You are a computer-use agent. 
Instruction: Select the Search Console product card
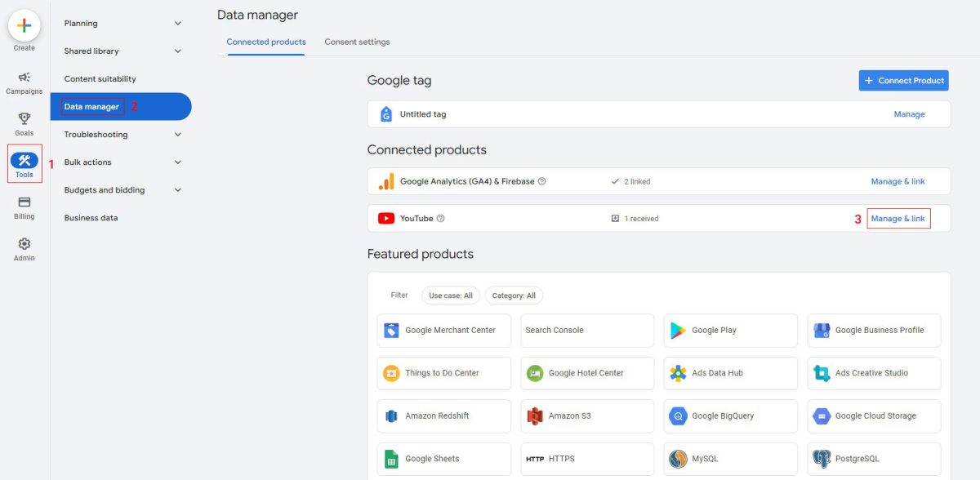point(587,331)
